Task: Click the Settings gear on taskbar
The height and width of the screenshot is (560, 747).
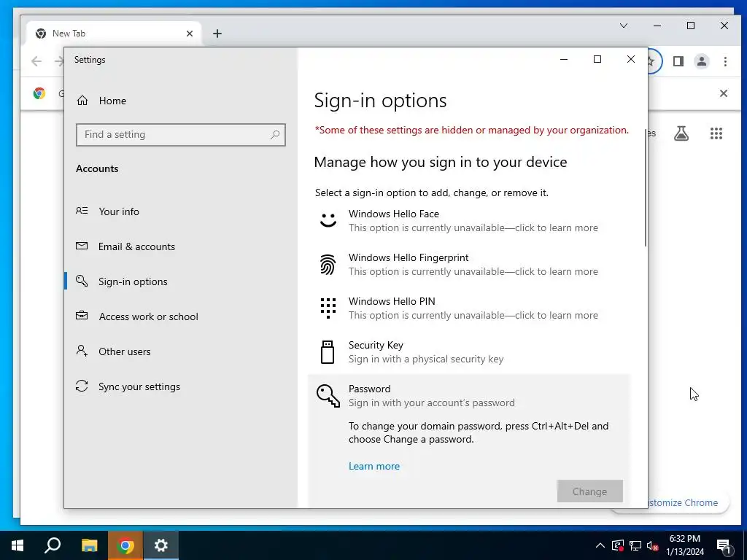Action: [x=161, y=545]
